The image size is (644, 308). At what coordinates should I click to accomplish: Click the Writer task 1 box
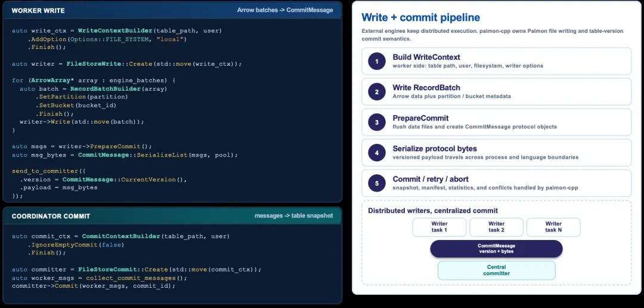tap(439, 227)
